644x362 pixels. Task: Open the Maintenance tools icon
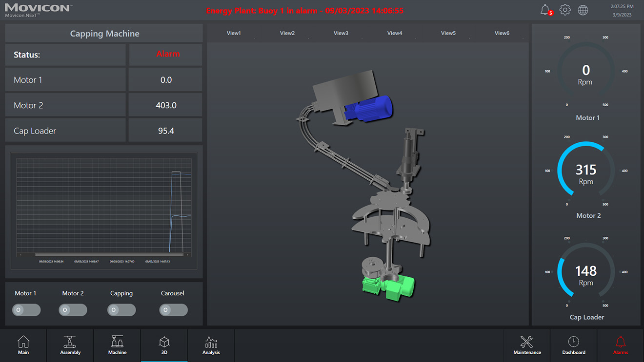[527, 345]
